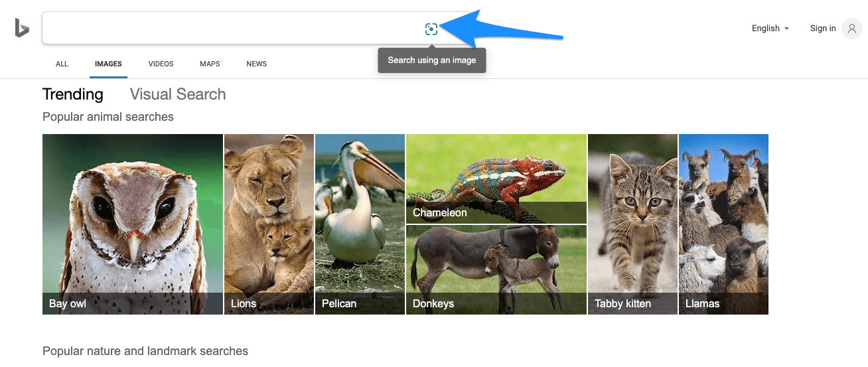Viewport: 868px width, 367px height.
Task: Switch to the ALL tab
Action: [62, 64]
